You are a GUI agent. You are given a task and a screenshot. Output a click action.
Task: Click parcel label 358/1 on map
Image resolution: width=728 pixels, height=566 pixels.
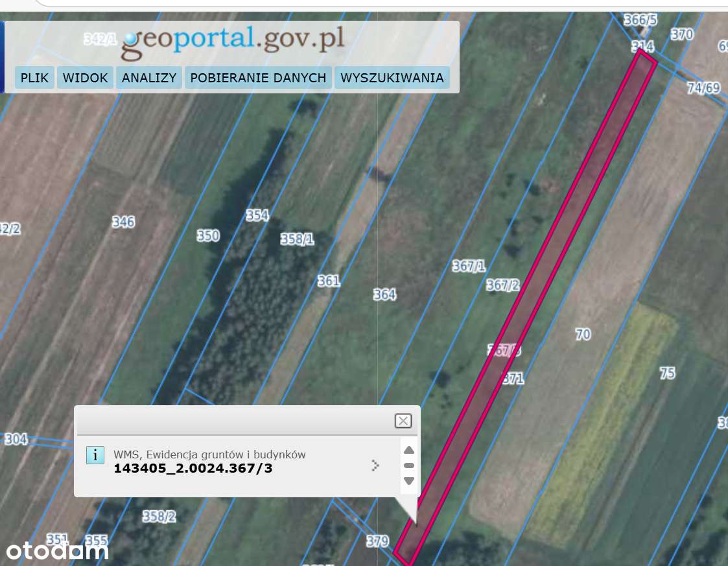(x=297, y=239)
